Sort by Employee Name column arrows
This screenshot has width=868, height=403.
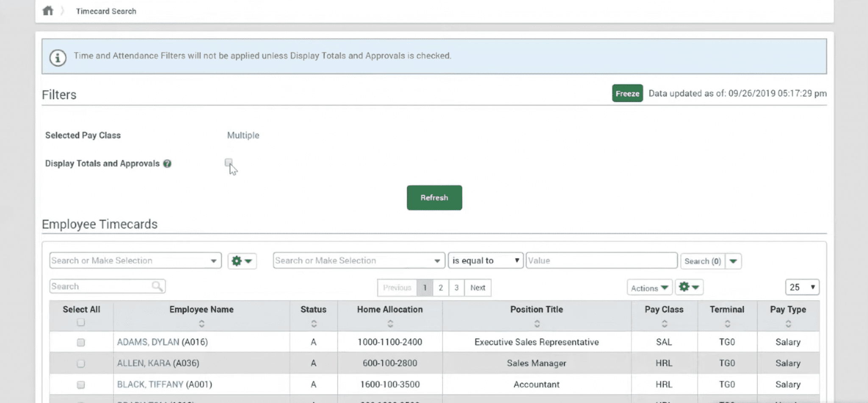point(202,324)
